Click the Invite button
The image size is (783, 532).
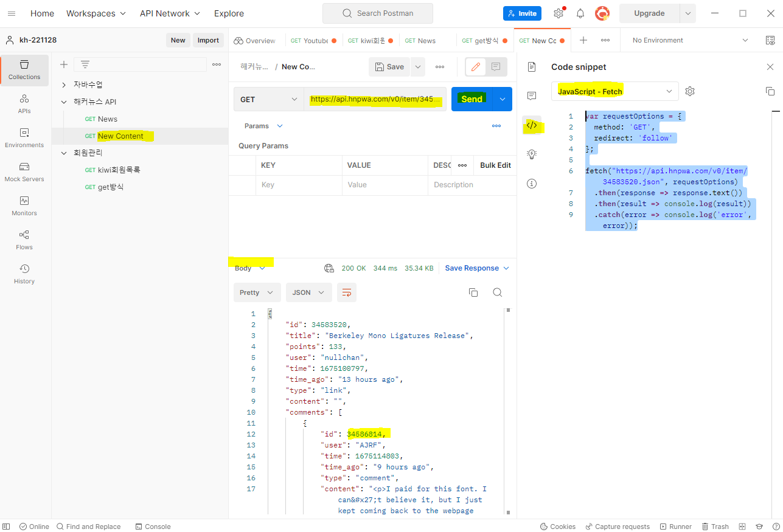(522, 13)
